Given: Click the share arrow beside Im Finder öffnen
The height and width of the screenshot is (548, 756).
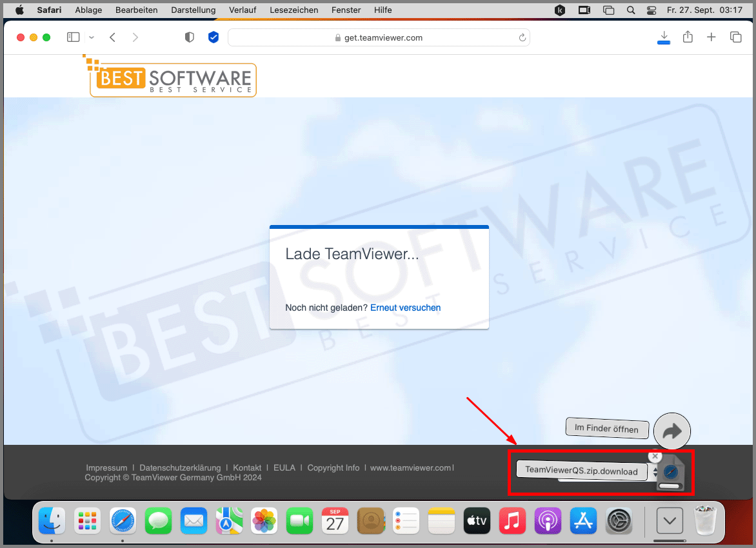Looking at the screenshot, I should [672, 430].
